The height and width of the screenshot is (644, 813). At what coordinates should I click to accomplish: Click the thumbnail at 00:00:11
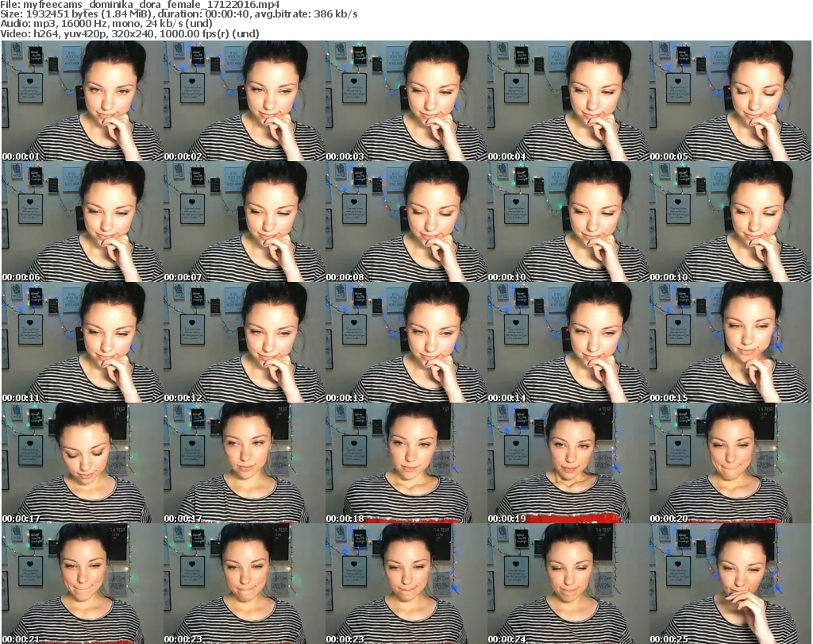(x=83, y=343)
